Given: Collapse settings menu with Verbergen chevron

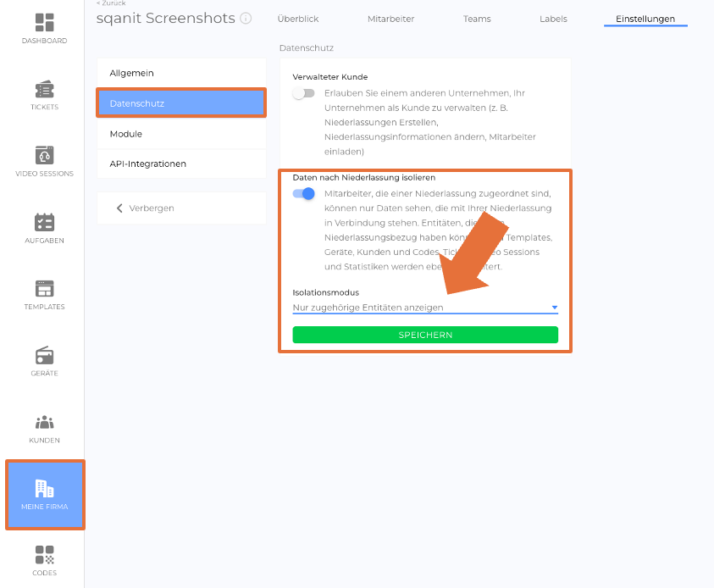Looking at the screenshot, I should click(x=119, y=208).
